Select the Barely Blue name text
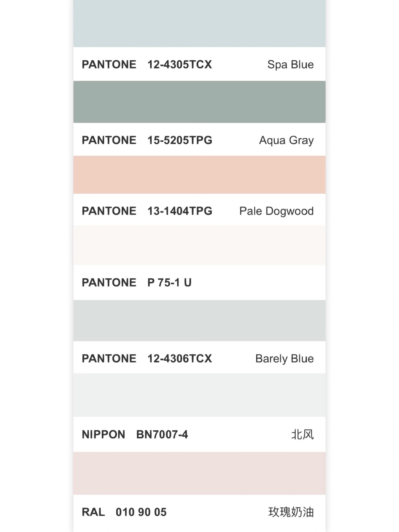This screenshot has width=399, height=532. click(284, 359)
